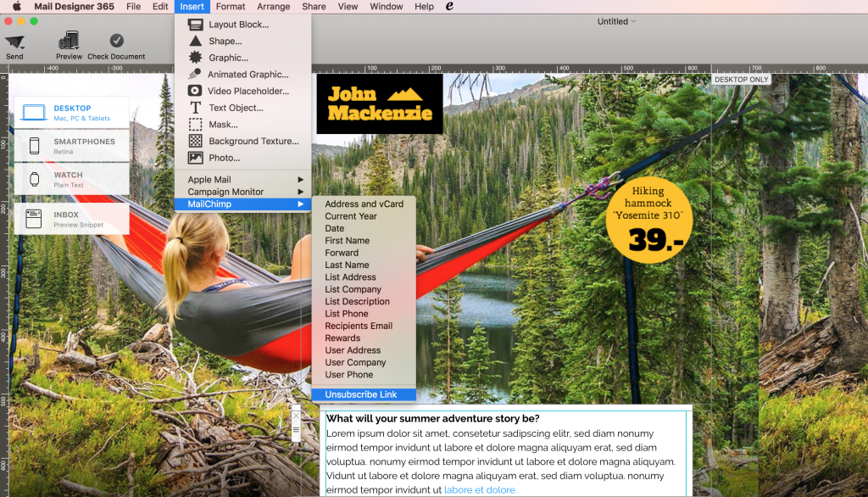Screen dimensions: 868x497
Task: Select the John Mackenzie logo image
Action: point(380,103)
